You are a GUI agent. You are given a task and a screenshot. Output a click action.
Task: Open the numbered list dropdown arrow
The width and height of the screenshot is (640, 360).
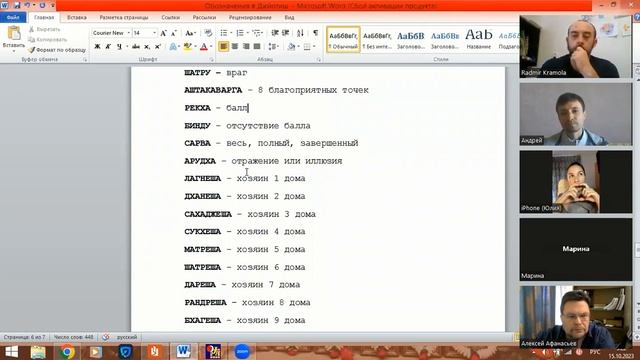247,33
